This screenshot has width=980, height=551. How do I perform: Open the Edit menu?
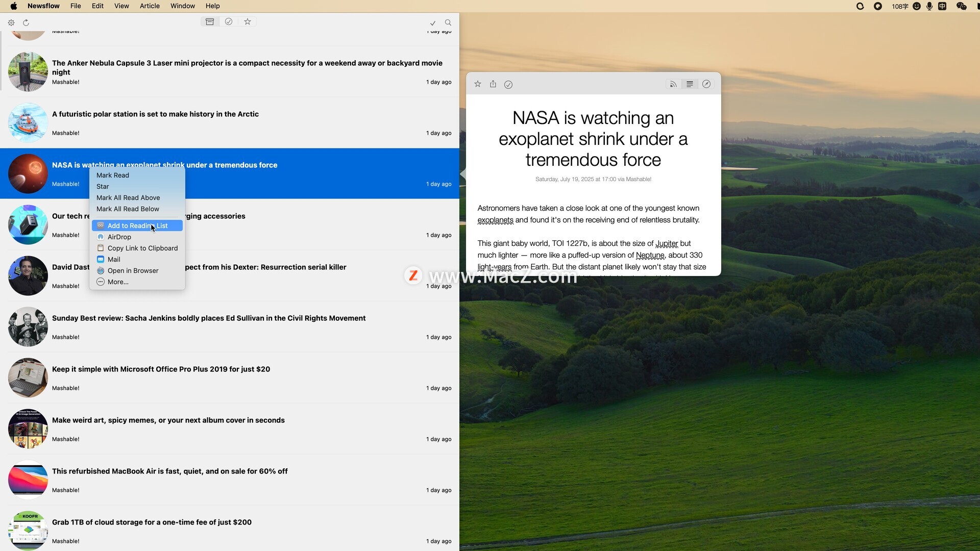97,6
